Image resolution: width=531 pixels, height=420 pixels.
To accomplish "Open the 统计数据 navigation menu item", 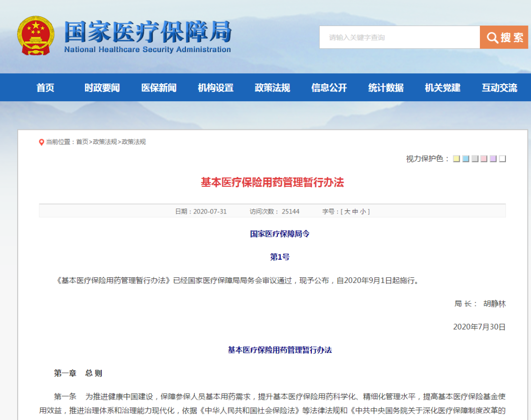I will (x=385, y=88).
